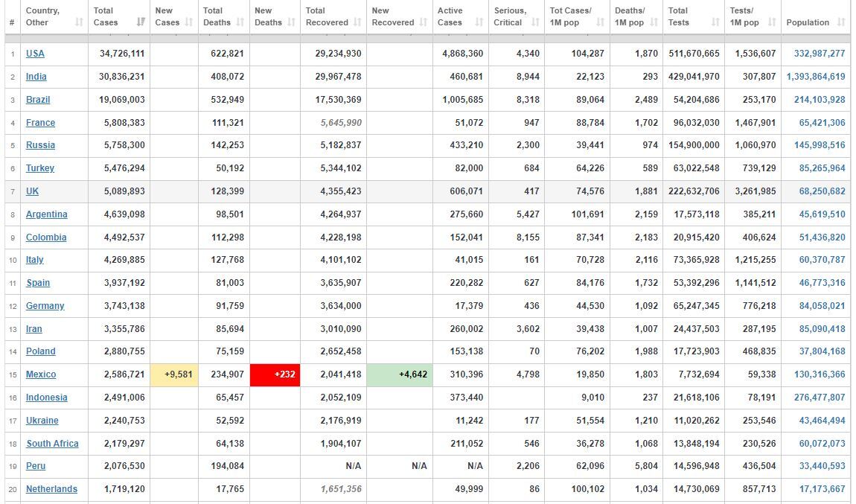Sort by Country column arrow icon
856x504 pixels.
click(x=79, y=22)
